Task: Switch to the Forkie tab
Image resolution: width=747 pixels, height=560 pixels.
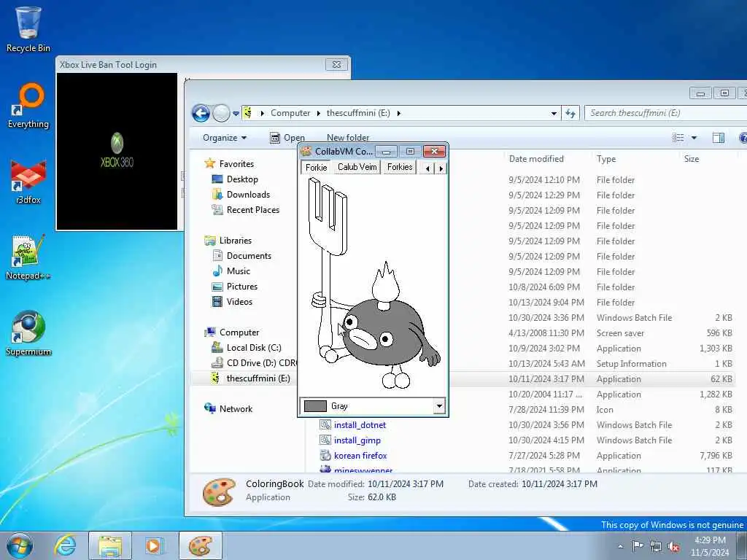Action: point(317,167)
